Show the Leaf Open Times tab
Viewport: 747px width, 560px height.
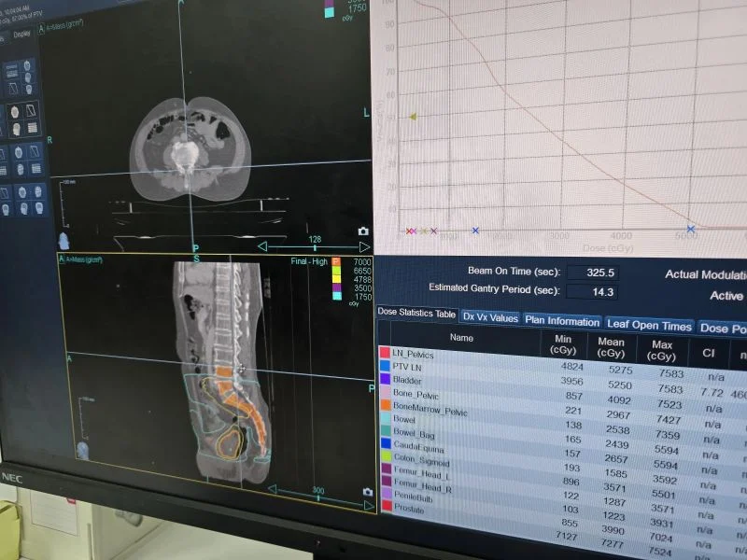click(649, 326)
